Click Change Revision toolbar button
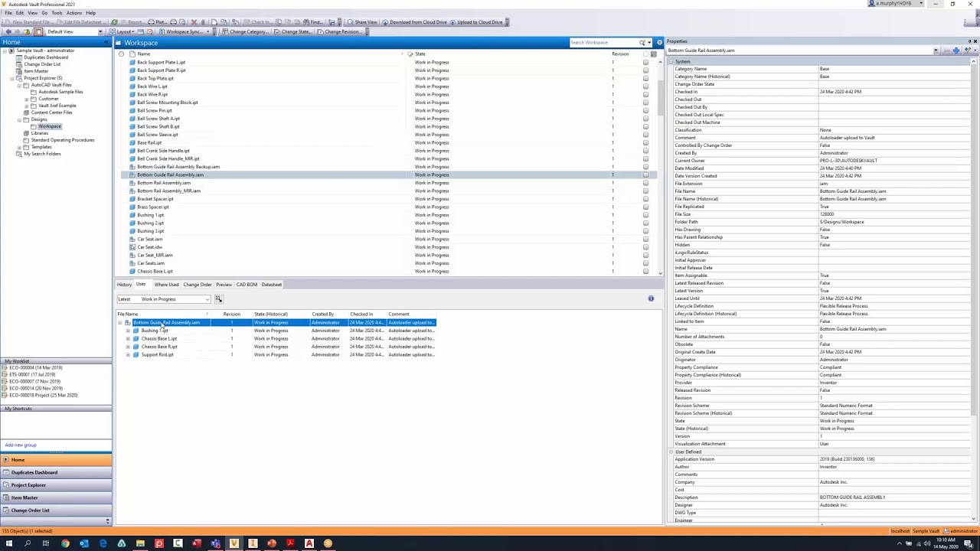This screenshot has width=980, height=551. pos(338,31)
